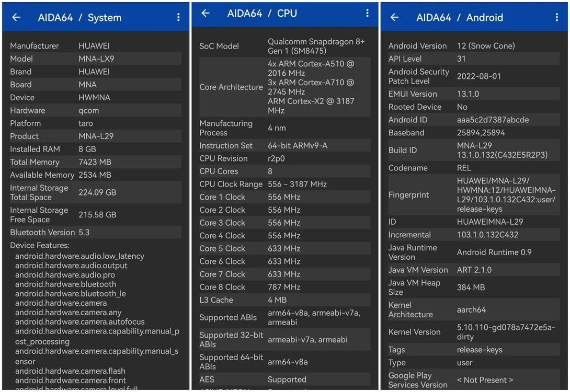Open three-dot menu on CPU screen
The image size is (570, 392).
(x=367, y=13)
